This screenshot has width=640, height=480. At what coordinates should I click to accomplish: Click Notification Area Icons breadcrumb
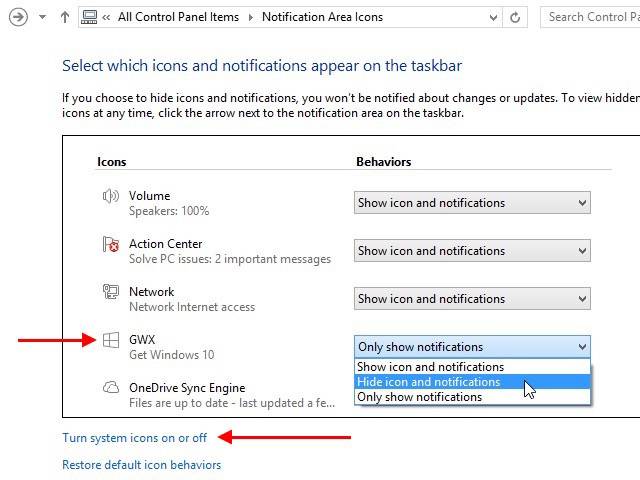(x=322, y=17)
